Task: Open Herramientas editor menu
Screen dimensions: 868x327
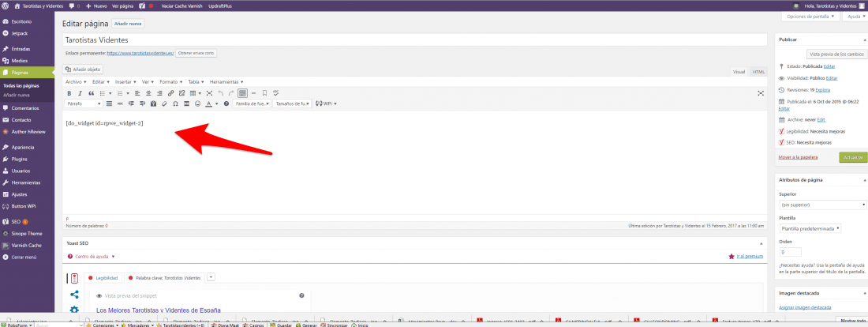Action: click(x=226, y=82)
